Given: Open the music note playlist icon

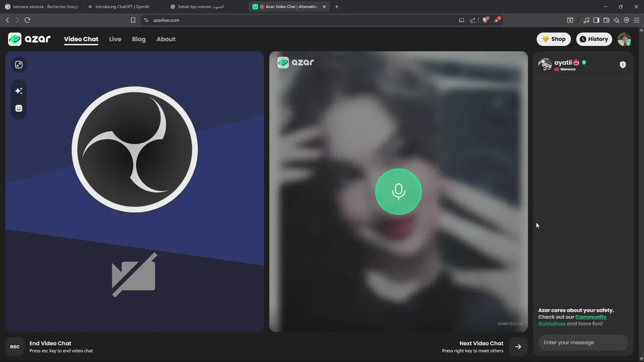Looking at the screenshot, I should [586, 20].
